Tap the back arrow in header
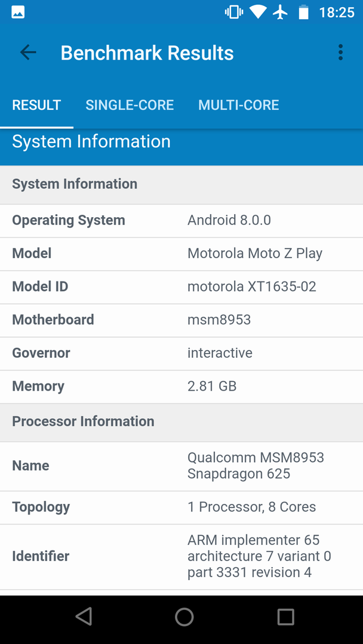The height and width of the screenshot is (644, 363). point(28,52)
